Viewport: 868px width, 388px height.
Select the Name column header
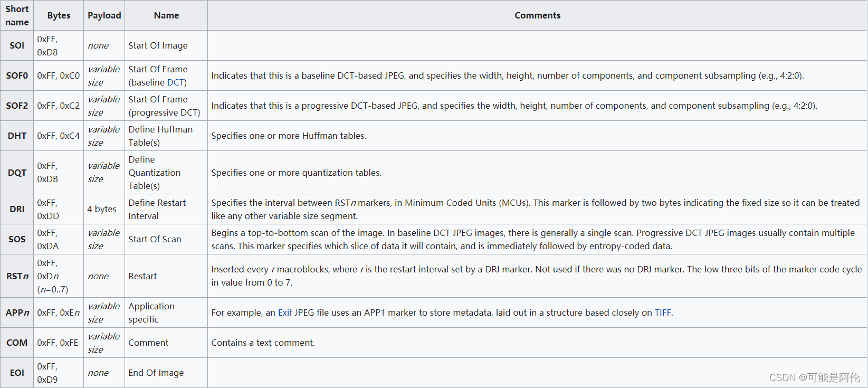(166, 15)
